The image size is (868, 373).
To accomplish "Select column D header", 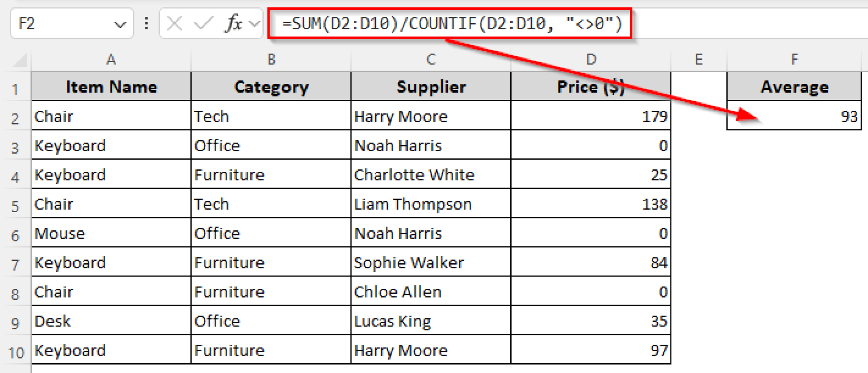I will point(591,60).
